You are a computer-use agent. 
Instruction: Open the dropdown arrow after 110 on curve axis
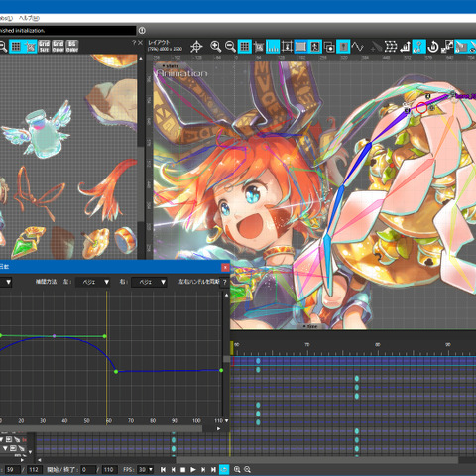tap(227, 420)
